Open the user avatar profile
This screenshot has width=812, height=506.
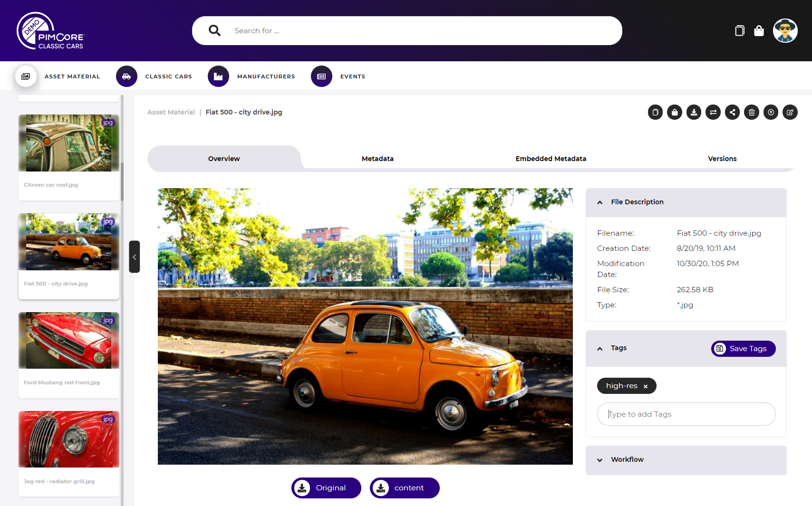pos(785,31)
